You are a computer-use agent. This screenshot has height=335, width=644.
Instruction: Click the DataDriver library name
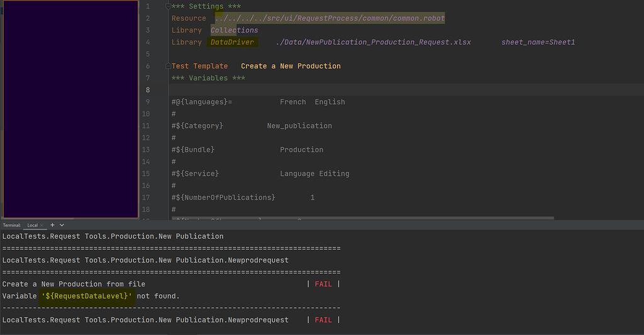(232, 42)
